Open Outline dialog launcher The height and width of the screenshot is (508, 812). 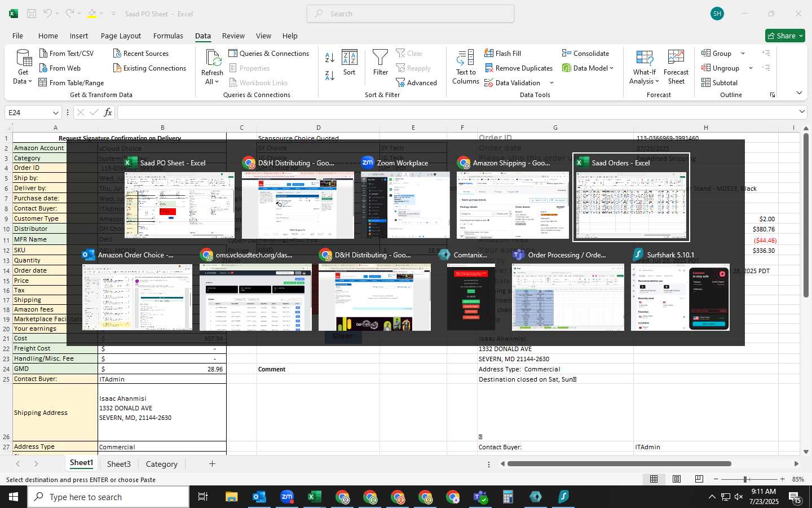(x=773, y=95)
